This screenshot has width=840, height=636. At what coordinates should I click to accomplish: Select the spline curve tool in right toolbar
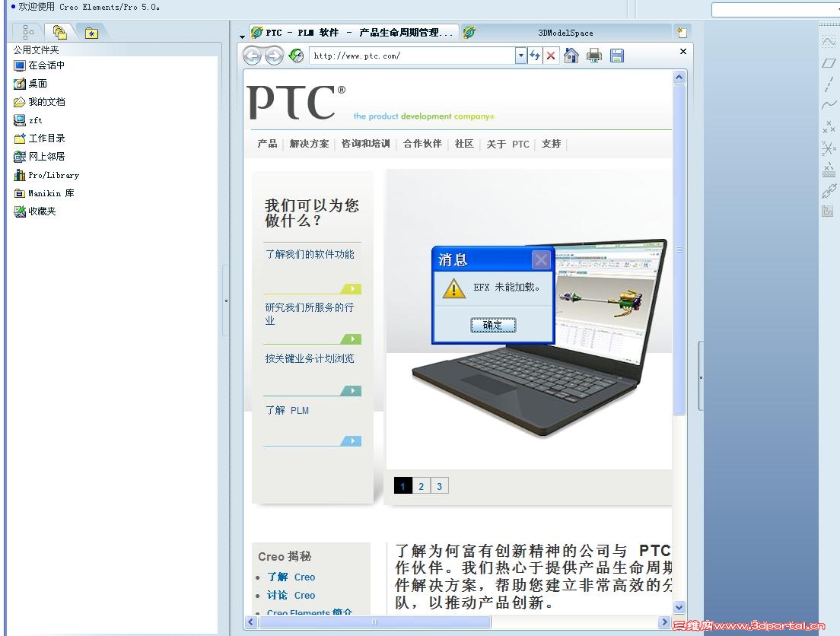pos(829,104)
